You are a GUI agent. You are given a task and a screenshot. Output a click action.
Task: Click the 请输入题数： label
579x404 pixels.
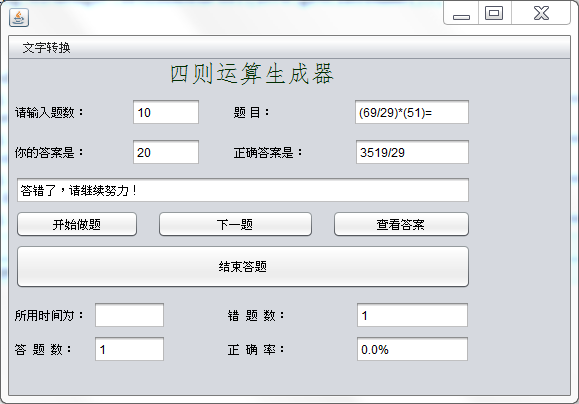pos(49,112)
